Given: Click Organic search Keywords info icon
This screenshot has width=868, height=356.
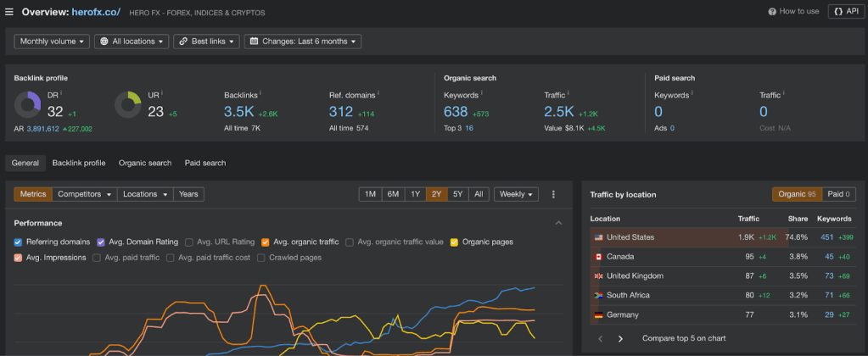Looking at the screenshot, I should point(482,93).
